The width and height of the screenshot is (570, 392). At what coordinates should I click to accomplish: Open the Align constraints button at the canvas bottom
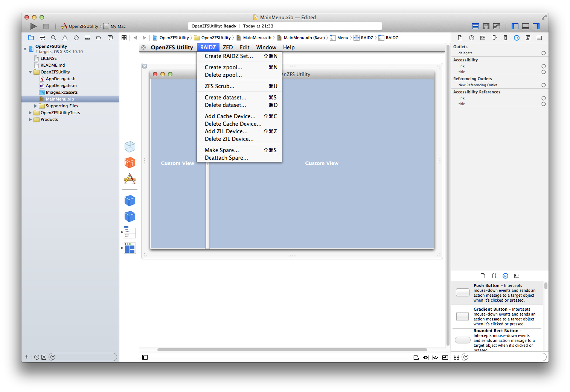[x=416, y=357]
